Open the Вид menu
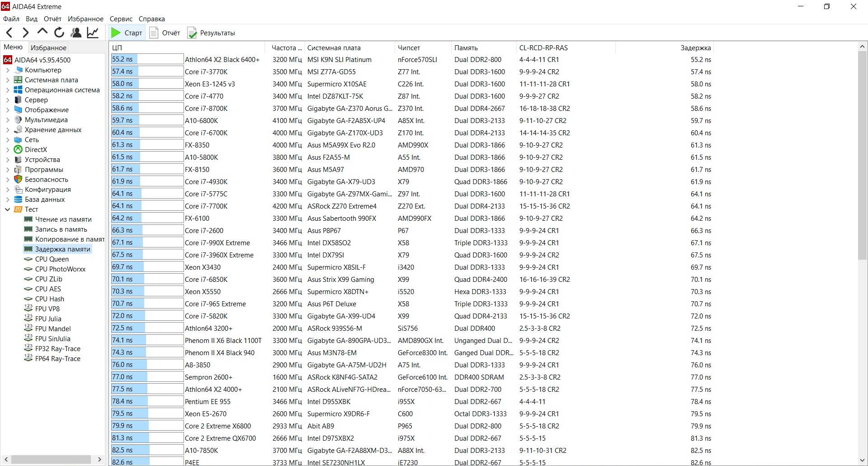 [32, 19]
